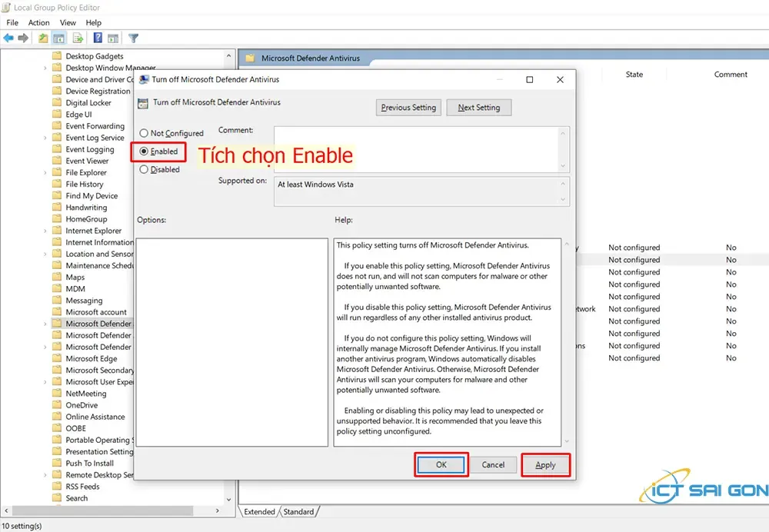Click the Show/Hide Action Pane icon
Image resolution: width=769 pixels, height=532 pixels.
[x=112, y=38]
